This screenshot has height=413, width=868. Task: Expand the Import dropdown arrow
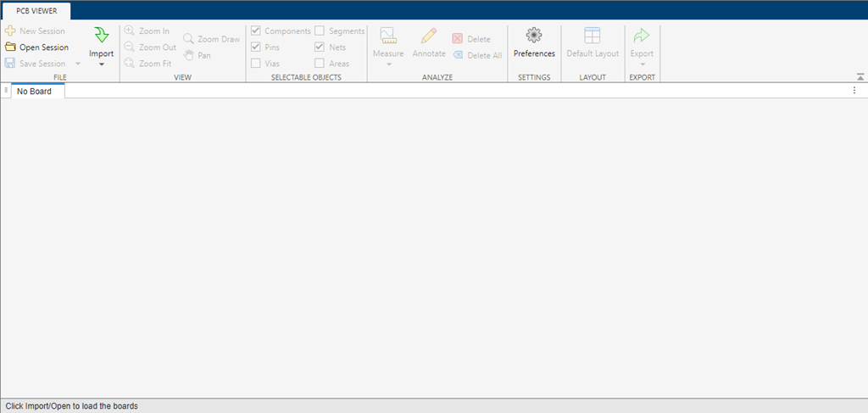pyautogui.click(x=101, y=64)
